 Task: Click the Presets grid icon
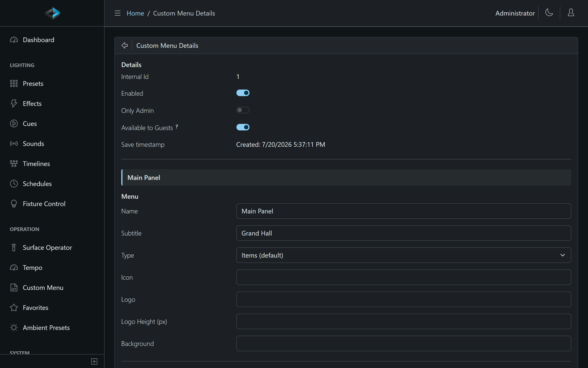point(14,83)
